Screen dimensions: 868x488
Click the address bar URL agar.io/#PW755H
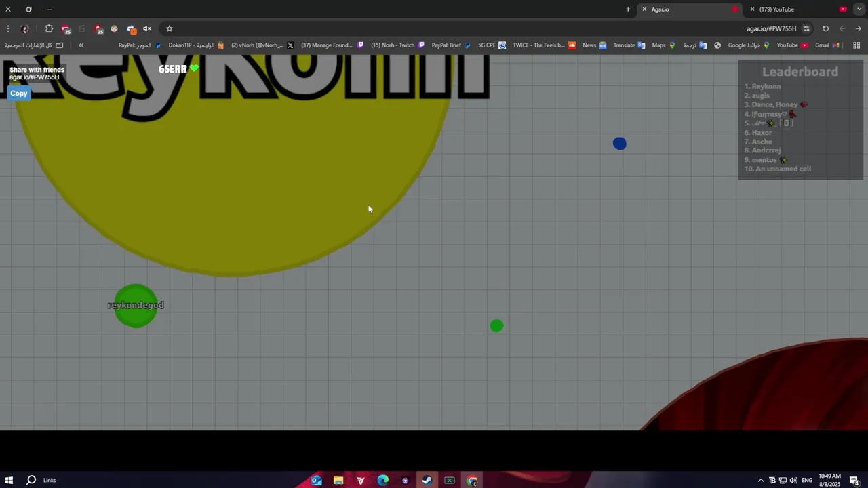(771, 28)
